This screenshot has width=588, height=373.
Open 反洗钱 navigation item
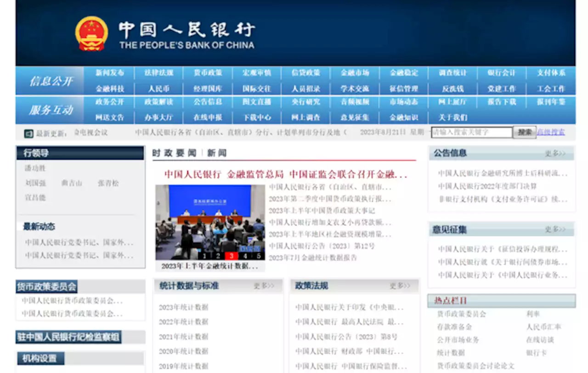click(453, 89)
